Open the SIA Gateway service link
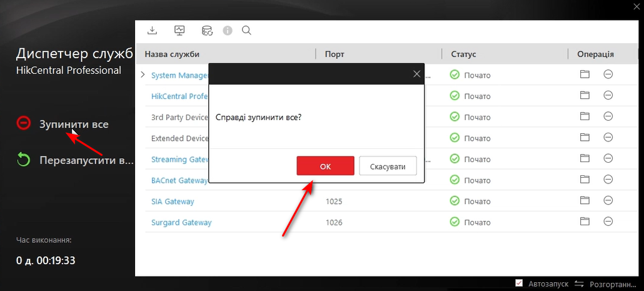644x291 pixels. (173, 202)
